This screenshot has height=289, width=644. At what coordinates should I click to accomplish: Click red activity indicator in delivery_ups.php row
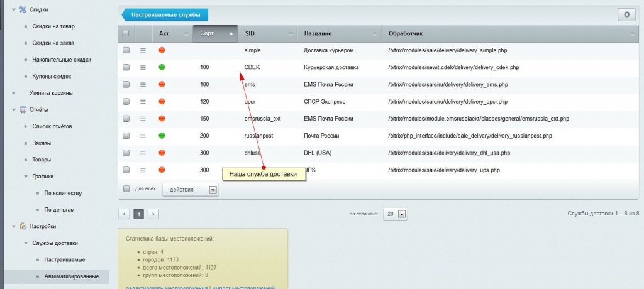coord(162,169)
